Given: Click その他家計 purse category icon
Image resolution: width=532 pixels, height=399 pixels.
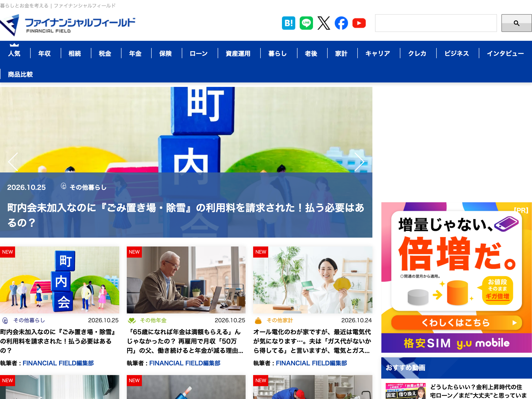Looking at the screenshot, I should 258,320.
